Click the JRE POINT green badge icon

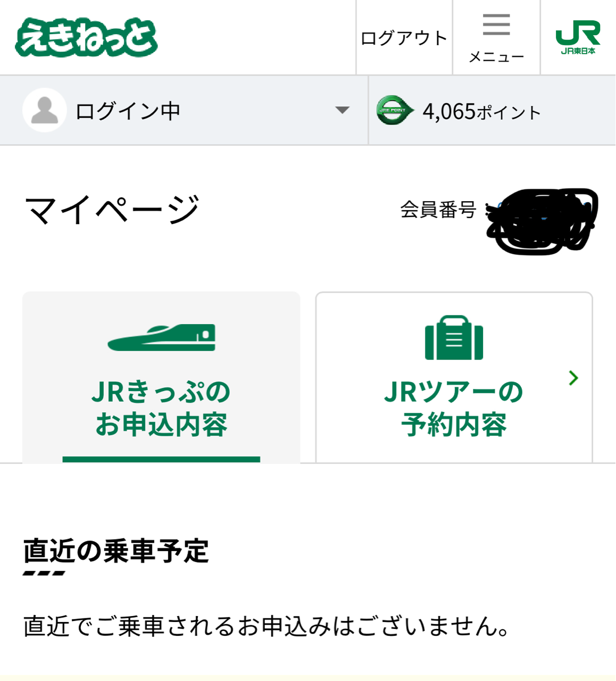click(394, 111)
